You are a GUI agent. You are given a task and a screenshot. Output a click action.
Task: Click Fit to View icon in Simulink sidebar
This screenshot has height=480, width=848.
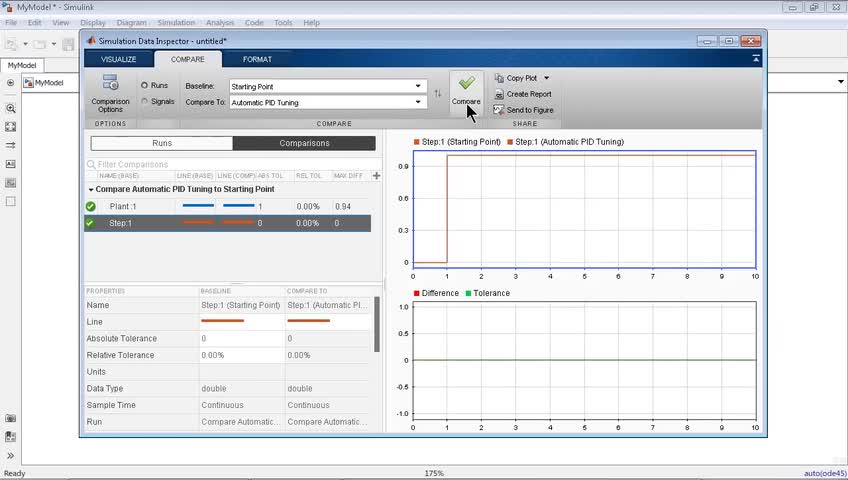(x=10, y=126)
